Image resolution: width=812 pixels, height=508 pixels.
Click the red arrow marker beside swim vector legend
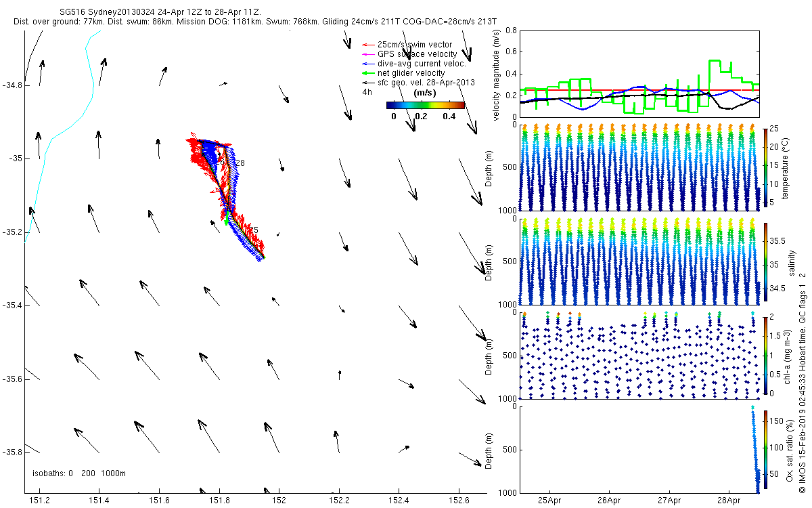click(369, 45)
